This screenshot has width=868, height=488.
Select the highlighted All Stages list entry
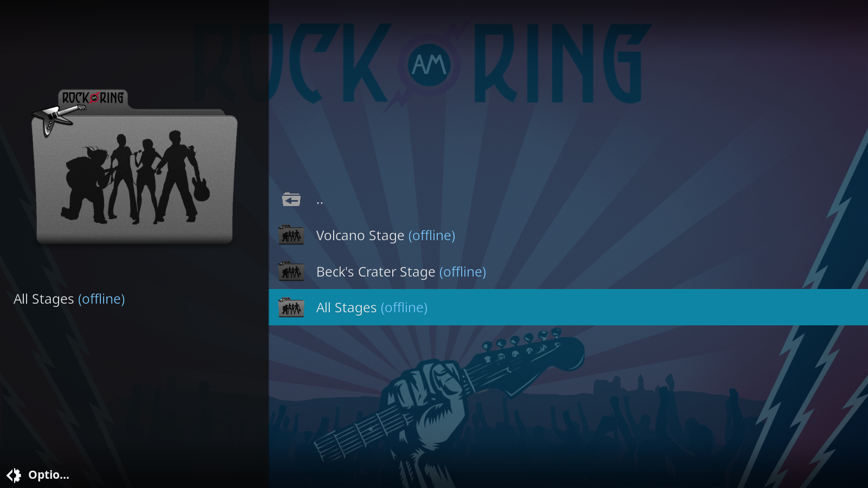(568, 307)
